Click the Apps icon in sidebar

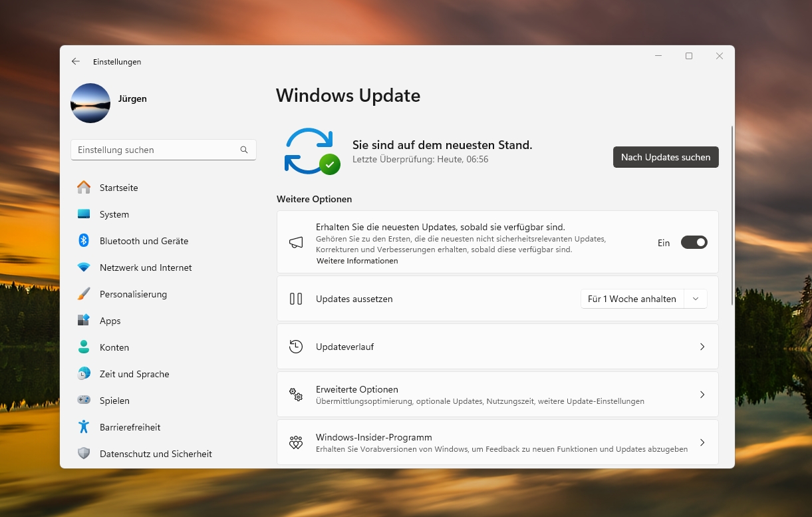click(x=84, y=321)
